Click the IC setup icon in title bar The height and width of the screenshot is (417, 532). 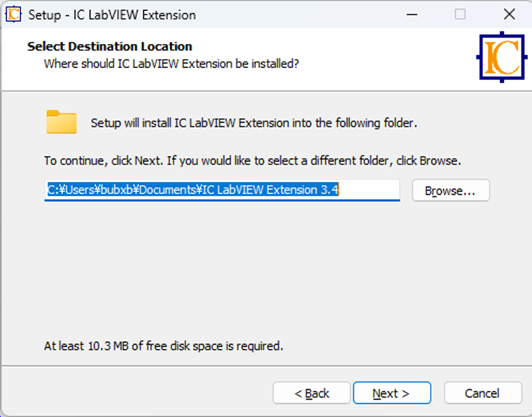tap(13, 14)
